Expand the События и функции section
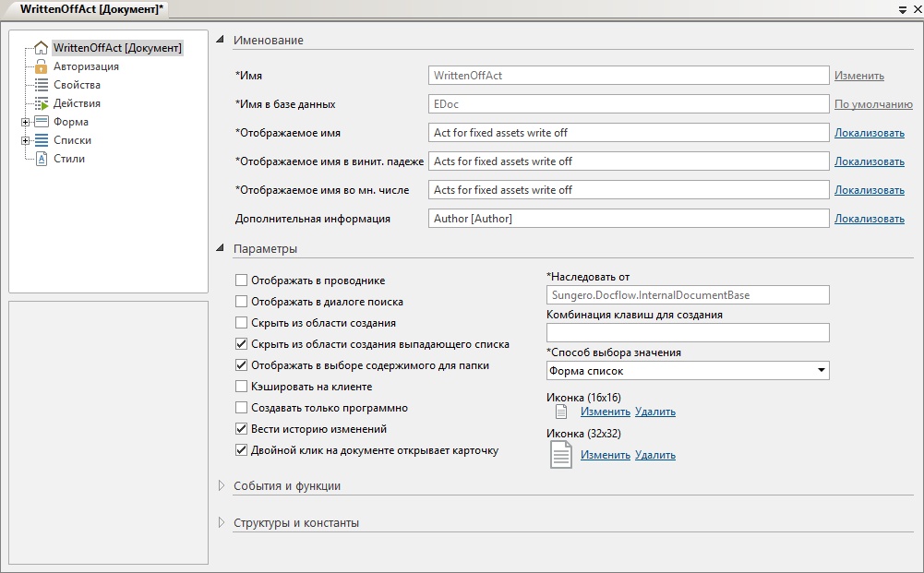Image resolution: width=924 pixels, height=573 pixels. [222, 485]
